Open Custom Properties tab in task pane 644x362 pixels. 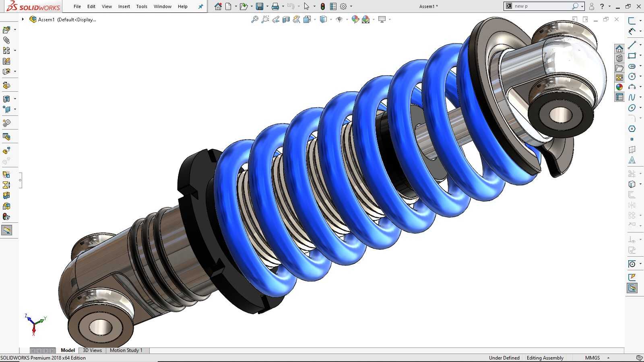click(x=619, y=97)
